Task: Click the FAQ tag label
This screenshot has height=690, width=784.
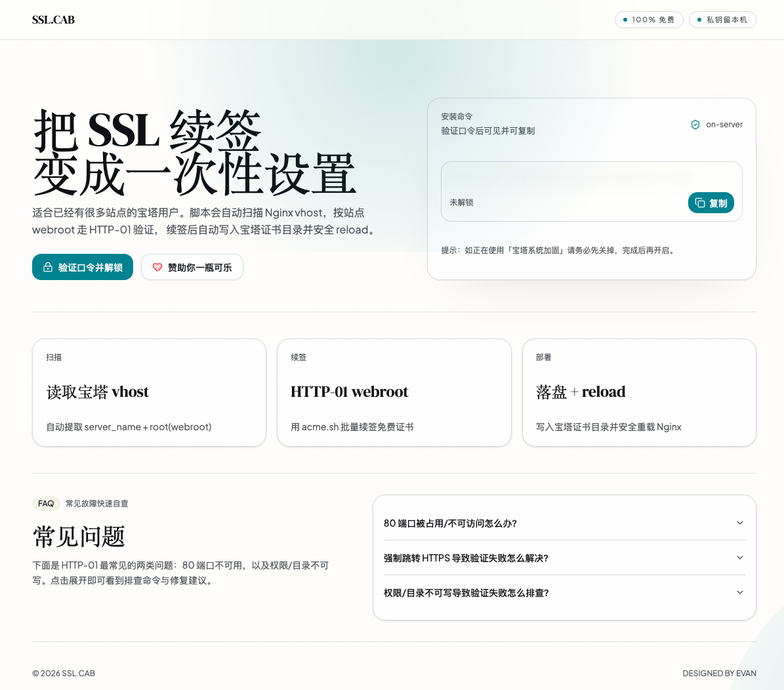Action: pos(46,504)
